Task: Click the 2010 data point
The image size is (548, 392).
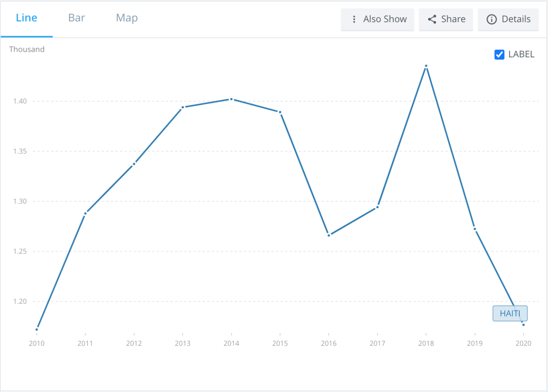Action: 37,329
